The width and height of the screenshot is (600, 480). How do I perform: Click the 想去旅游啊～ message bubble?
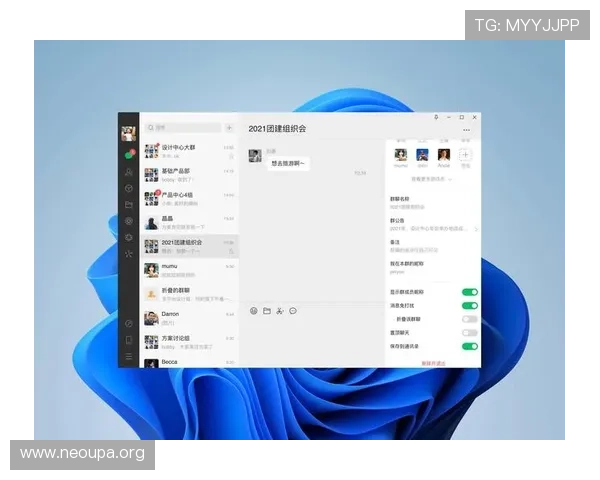coord(288,163)
